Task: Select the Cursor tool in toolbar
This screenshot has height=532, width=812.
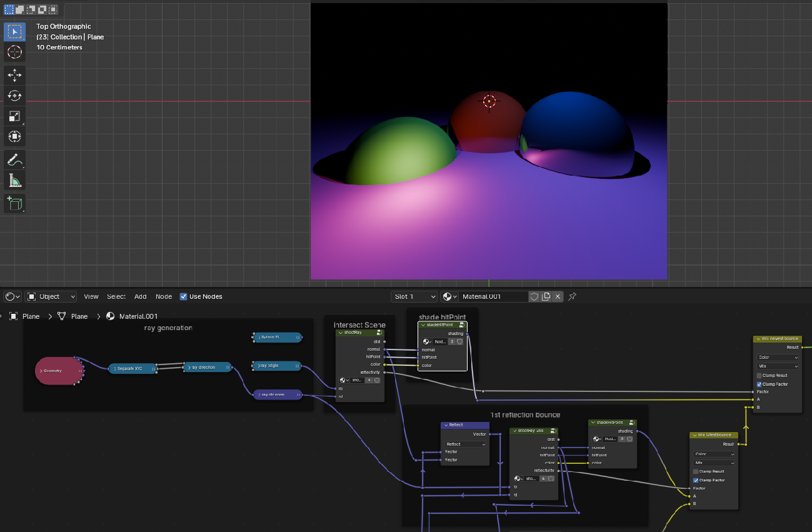Action: click(x=15, y=53)
